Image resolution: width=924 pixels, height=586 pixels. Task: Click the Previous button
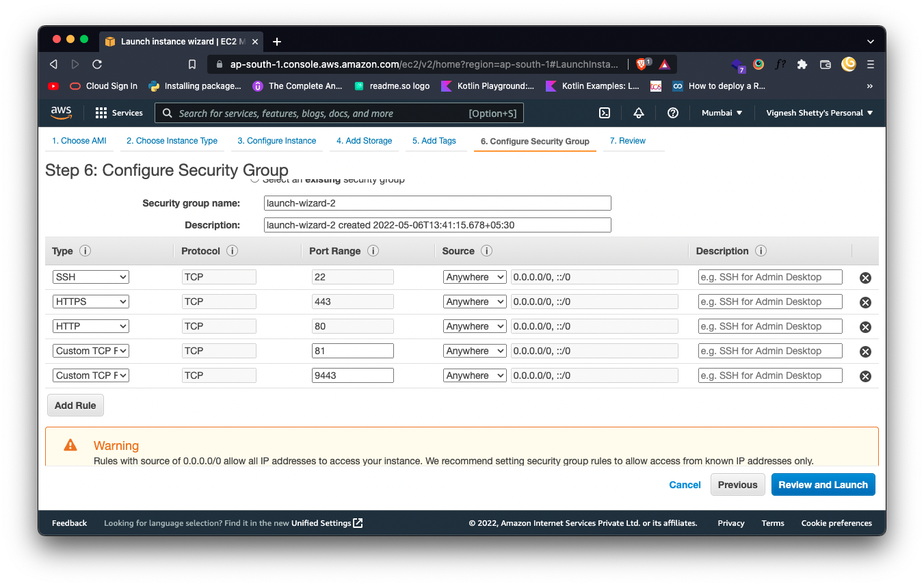click(x=737, y=485)
